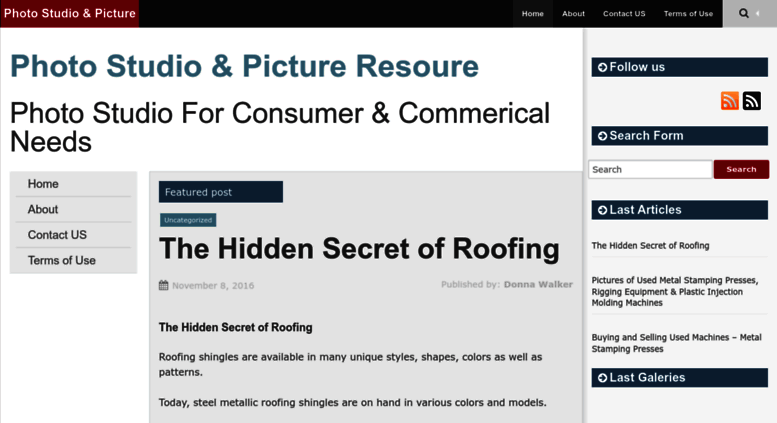Open author Donna Walker's page
The width and height of the screenshot is (777, 423).
click(538, 284)
